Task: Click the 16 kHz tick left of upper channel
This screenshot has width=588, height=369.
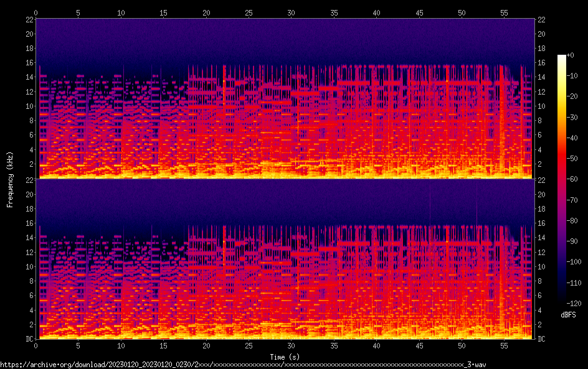Action: tap(29, 63)
